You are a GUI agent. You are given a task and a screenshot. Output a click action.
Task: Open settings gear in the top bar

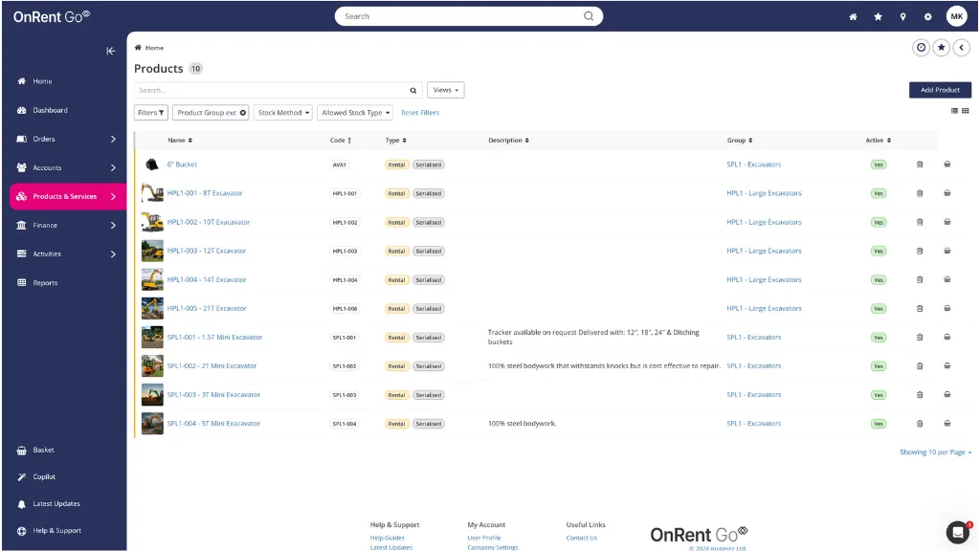pyautogui.click(x=928, y=17)
